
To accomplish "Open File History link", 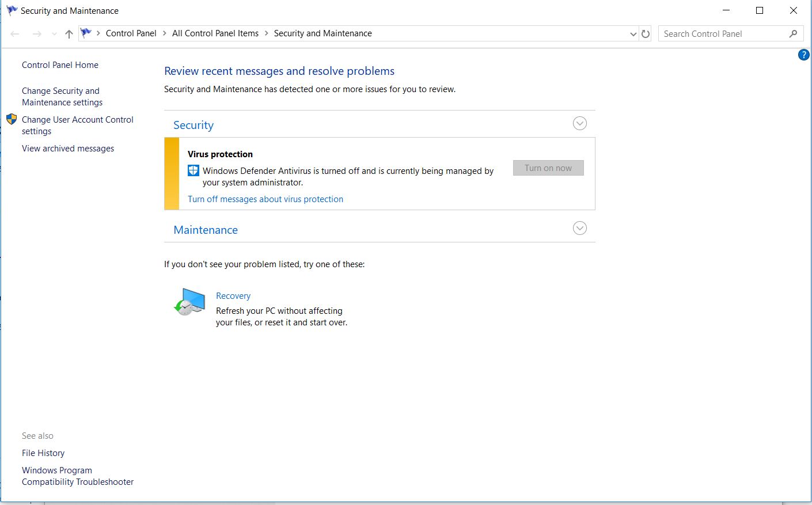I will (43, 453).
